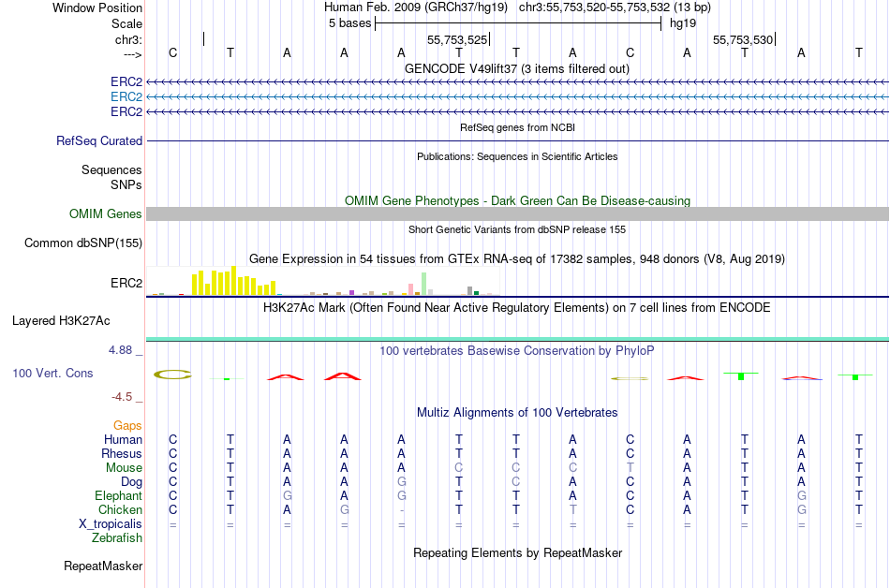Click the olive C logo in conservation track
Viewport: 890px width, 588px height.
click(172, 375)
